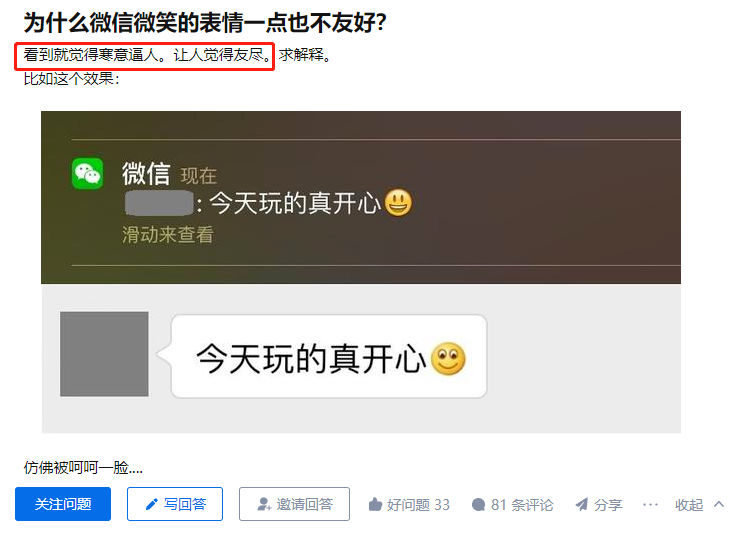This screenshot has height=533, width=737.
Task: Click the grinning emoji in the notification
Action: 399,203
